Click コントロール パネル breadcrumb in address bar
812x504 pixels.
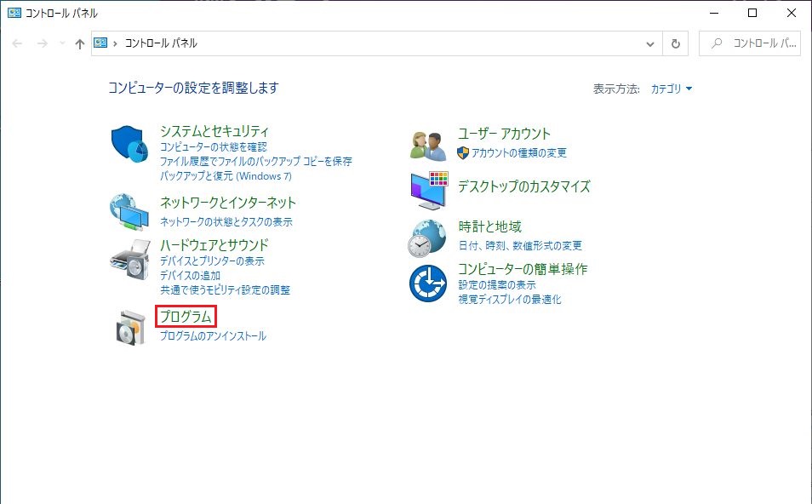pos(161,43)
